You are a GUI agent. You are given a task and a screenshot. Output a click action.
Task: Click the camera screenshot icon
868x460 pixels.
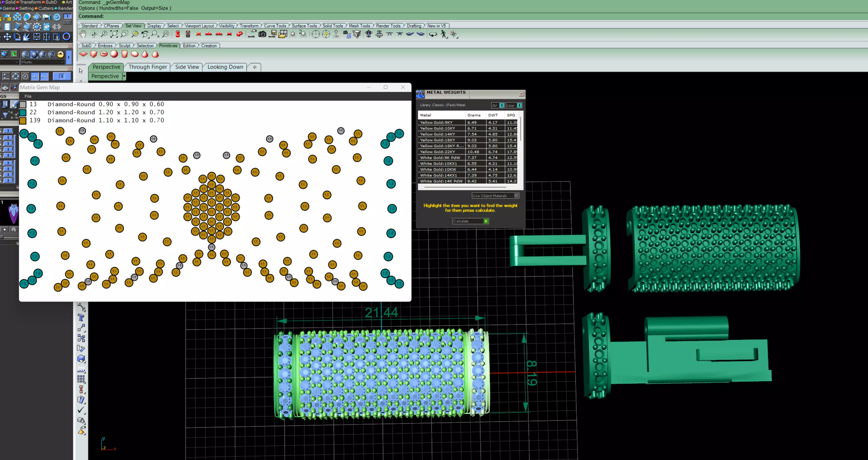tap(262, 34)
